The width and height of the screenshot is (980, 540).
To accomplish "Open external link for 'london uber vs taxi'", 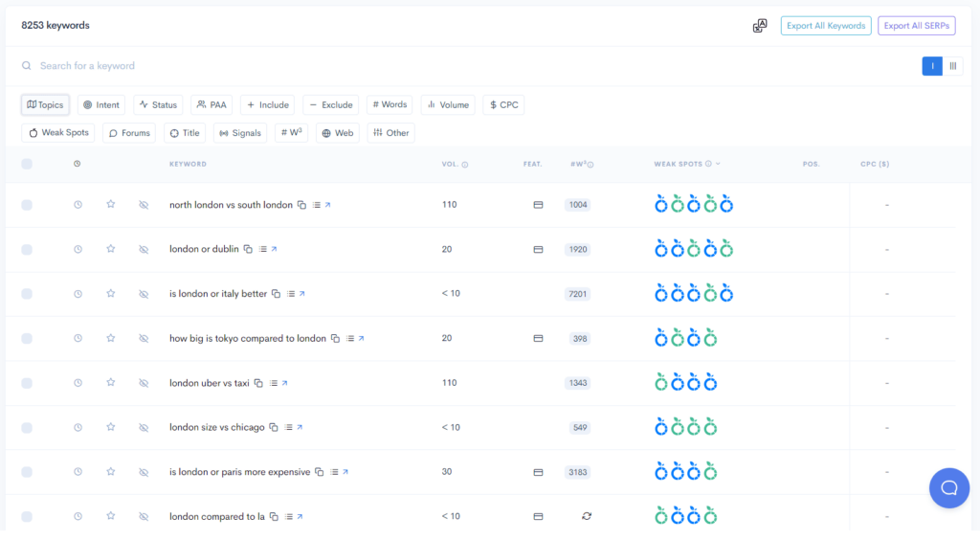I will tap(285, 383).
